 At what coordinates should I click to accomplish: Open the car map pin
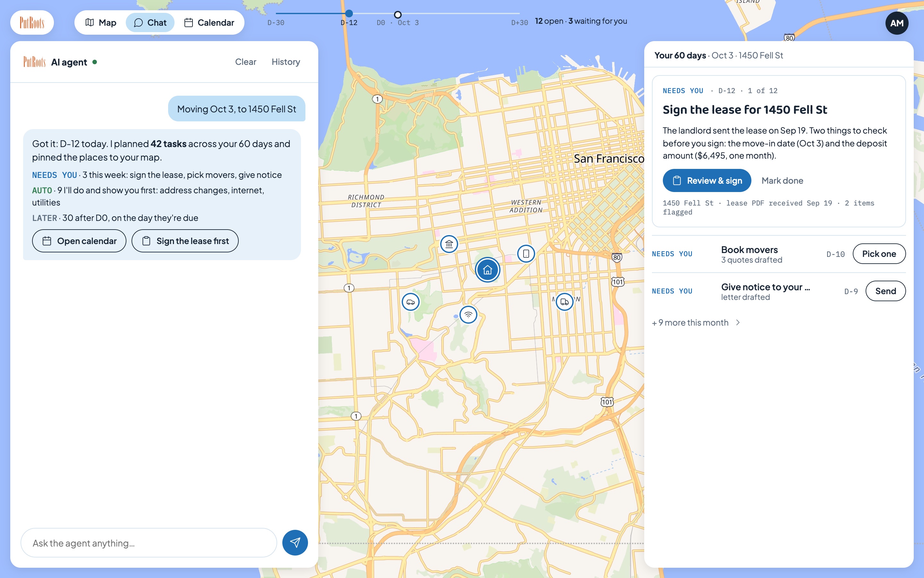tap(410, 302)
